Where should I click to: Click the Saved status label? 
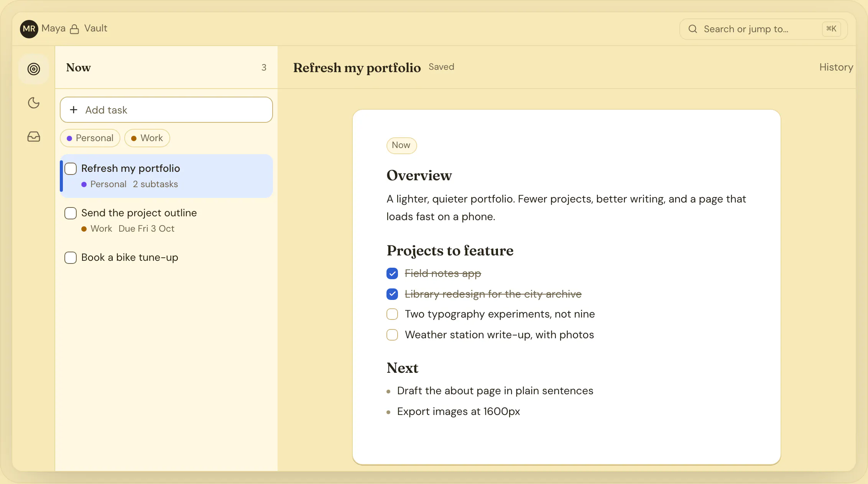pos(441,67)
